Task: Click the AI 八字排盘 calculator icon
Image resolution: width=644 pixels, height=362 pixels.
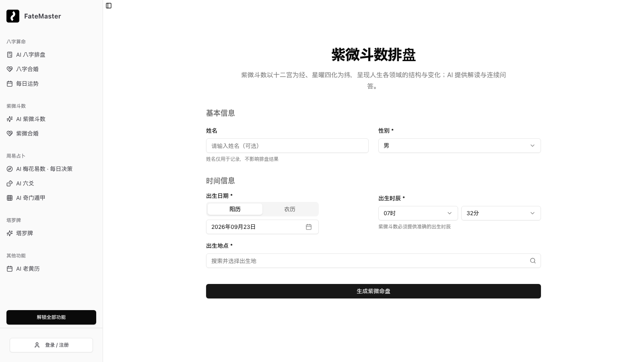Action: pos(10,55)
